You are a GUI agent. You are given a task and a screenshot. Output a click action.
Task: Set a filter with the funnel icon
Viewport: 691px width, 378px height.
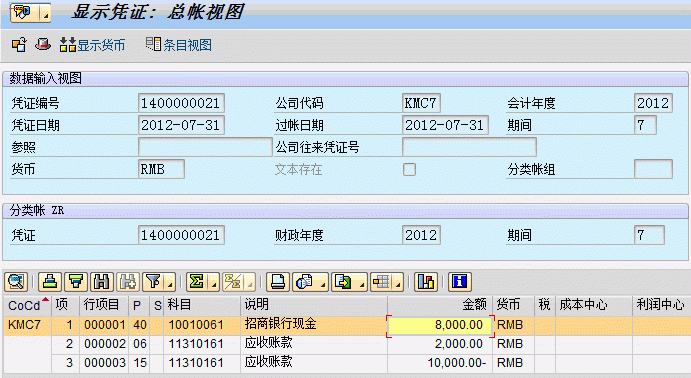[x=153, y=282]
